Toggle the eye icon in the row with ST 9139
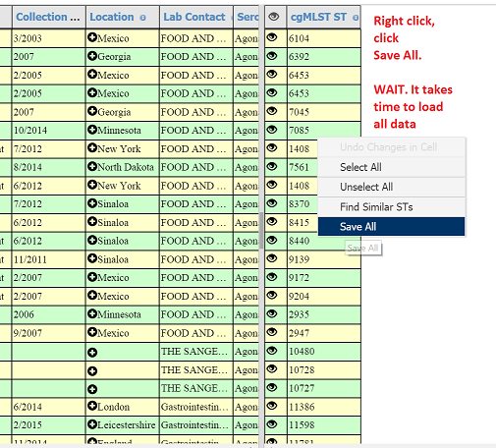Viewport: 496px width, 448px height. [272, 258]
